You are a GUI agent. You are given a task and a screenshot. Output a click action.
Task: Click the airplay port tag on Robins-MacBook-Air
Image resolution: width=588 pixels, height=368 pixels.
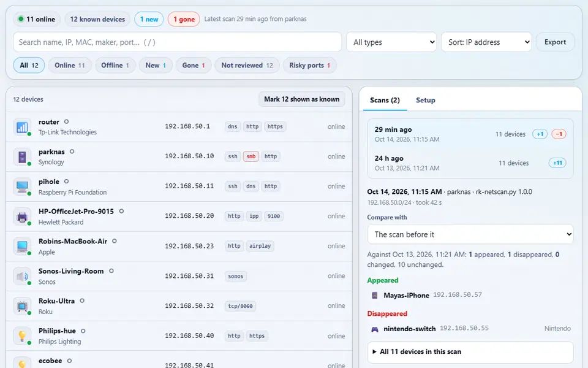point(260,246)
